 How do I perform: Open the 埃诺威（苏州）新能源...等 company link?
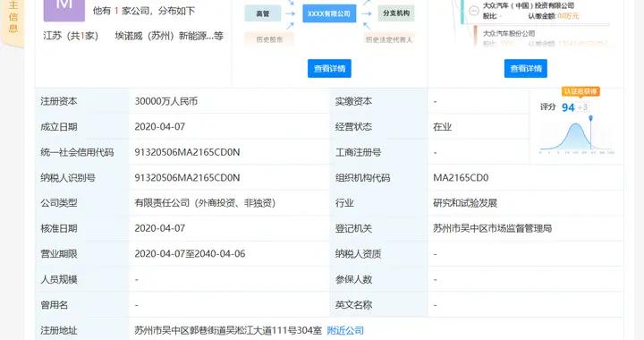pos(169,36)
